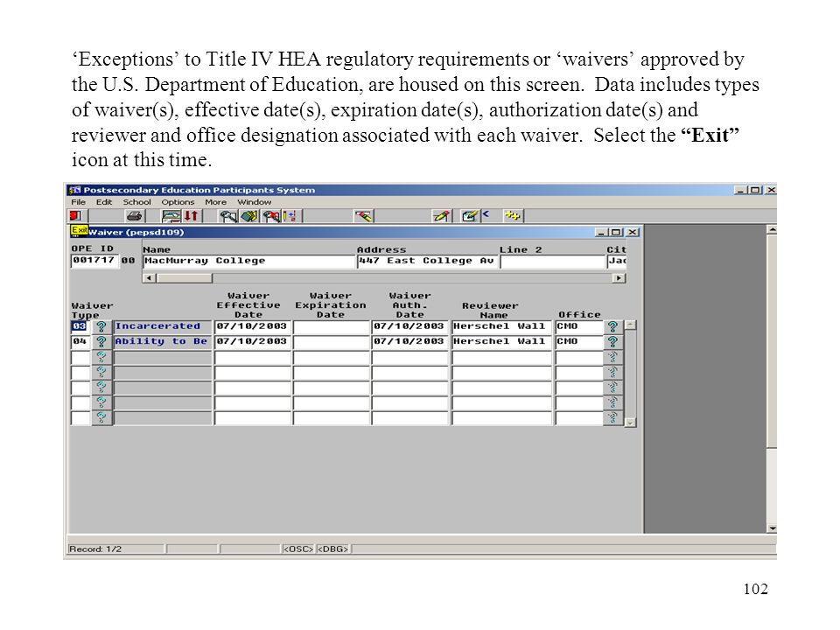Image resolution: width=840 pixels, height=630 pixels.
Task: Click the header horizontal scrollbar thumb
Action: coord(184,278)
